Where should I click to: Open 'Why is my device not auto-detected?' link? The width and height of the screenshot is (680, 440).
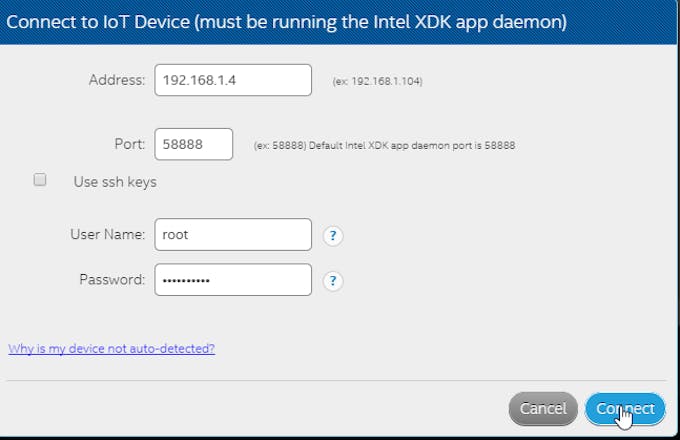click(x=111, y=349)
